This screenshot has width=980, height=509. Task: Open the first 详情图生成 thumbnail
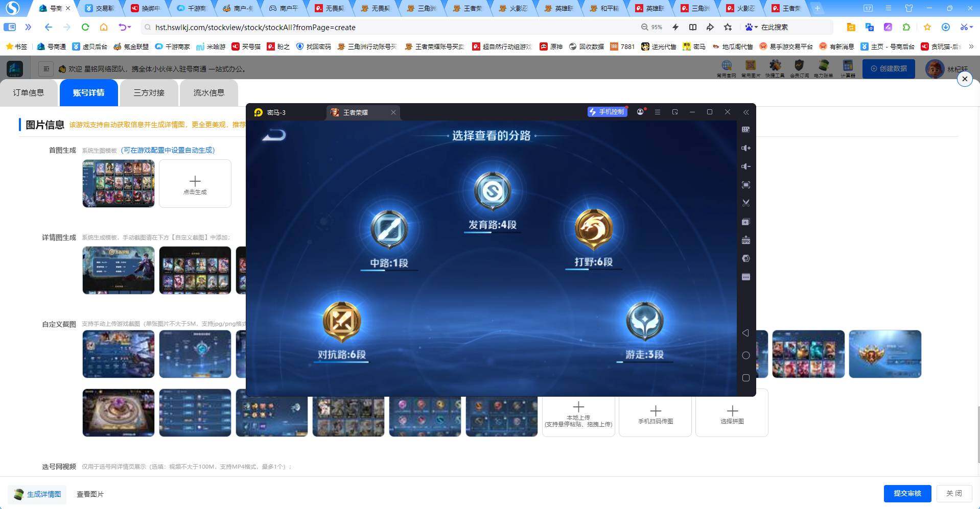tap(119, 271)
